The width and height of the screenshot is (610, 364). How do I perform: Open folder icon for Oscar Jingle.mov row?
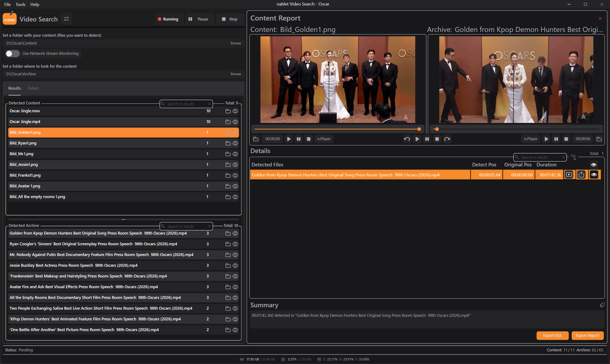click(228, 111)
